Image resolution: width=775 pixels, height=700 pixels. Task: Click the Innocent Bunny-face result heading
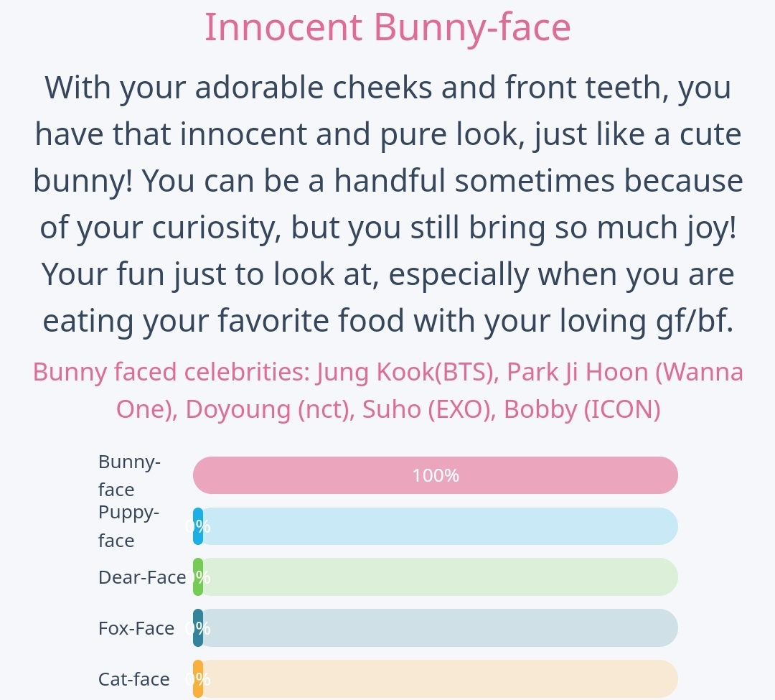[387, 27]
